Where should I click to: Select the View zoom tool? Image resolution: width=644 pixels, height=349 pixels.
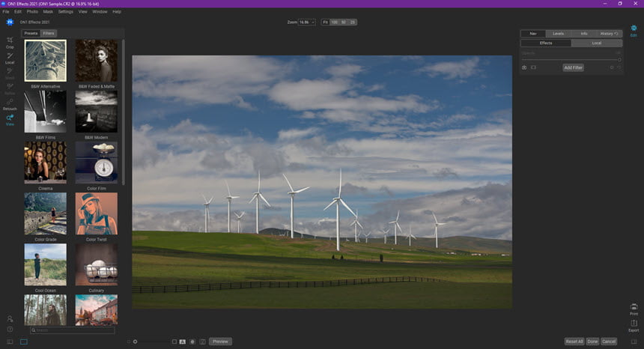tap(10, 120)
